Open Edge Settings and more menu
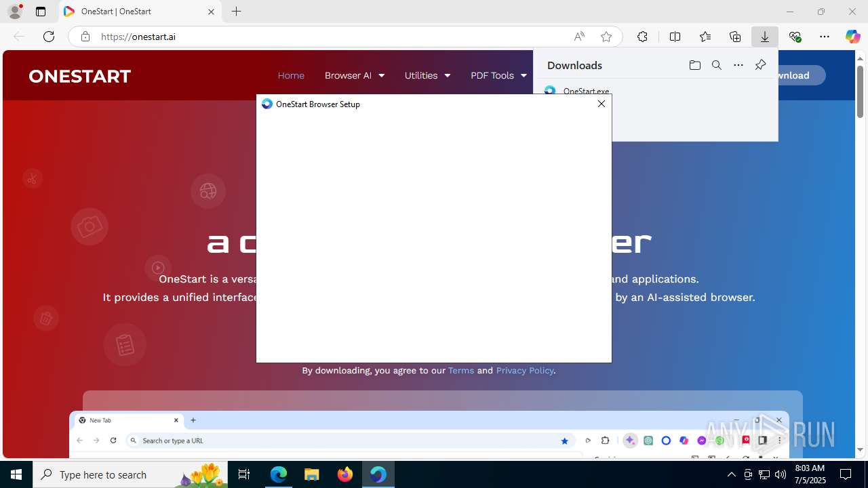 point(825,37)
